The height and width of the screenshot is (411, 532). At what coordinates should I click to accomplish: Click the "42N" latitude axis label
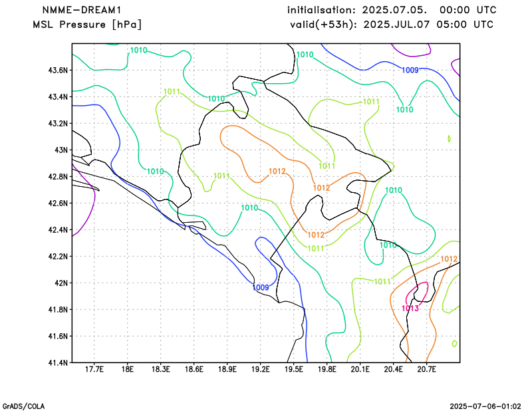[61, 283]
